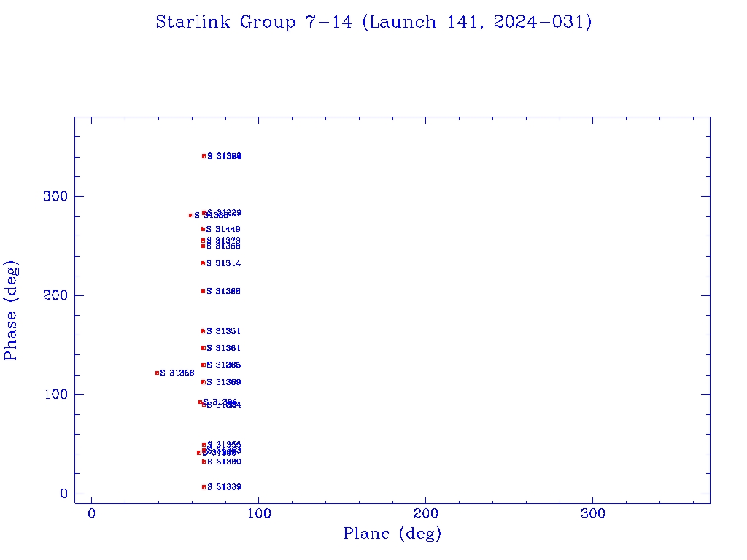
Task: Click the S 31351 satellite label
Action: click(223, 331)
